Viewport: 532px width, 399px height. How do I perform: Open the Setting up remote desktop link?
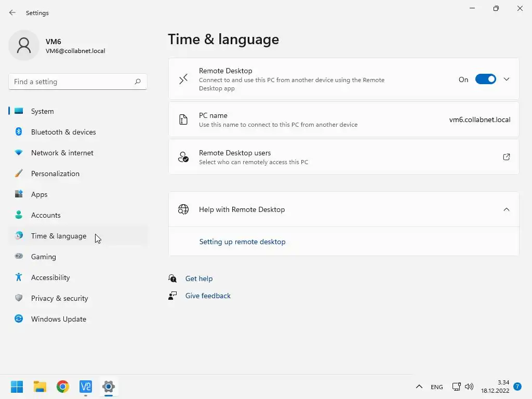242,242
